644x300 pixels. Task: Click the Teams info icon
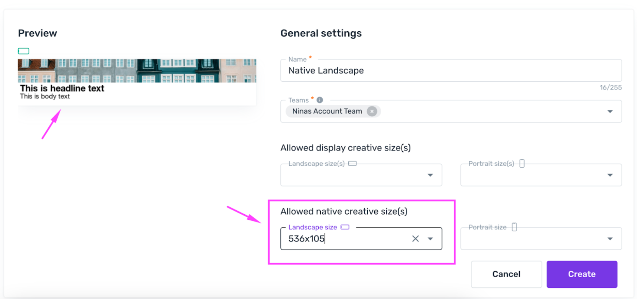click(x=320, y=100)
